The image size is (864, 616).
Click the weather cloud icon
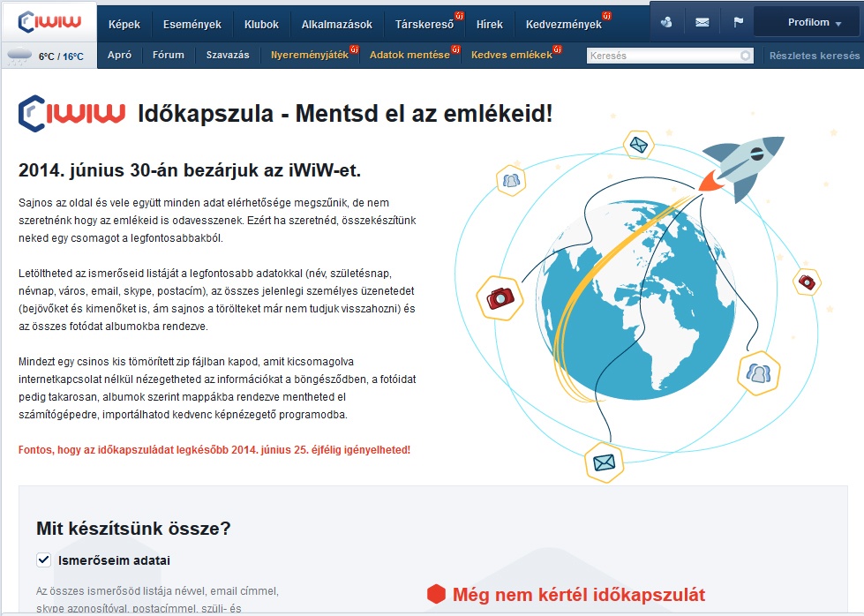pos(19,56)
